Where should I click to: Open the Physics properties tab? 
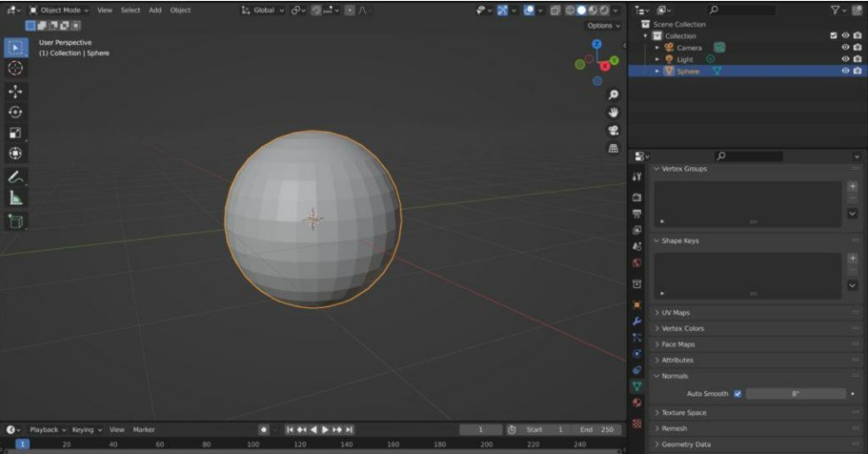637,354
